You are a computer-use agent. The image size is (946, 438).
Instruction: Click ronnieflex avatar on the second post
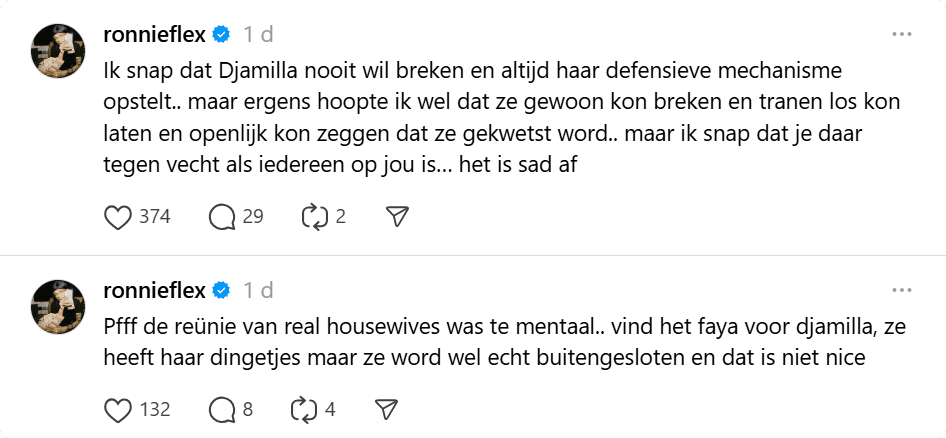click(x=59, y=306)
